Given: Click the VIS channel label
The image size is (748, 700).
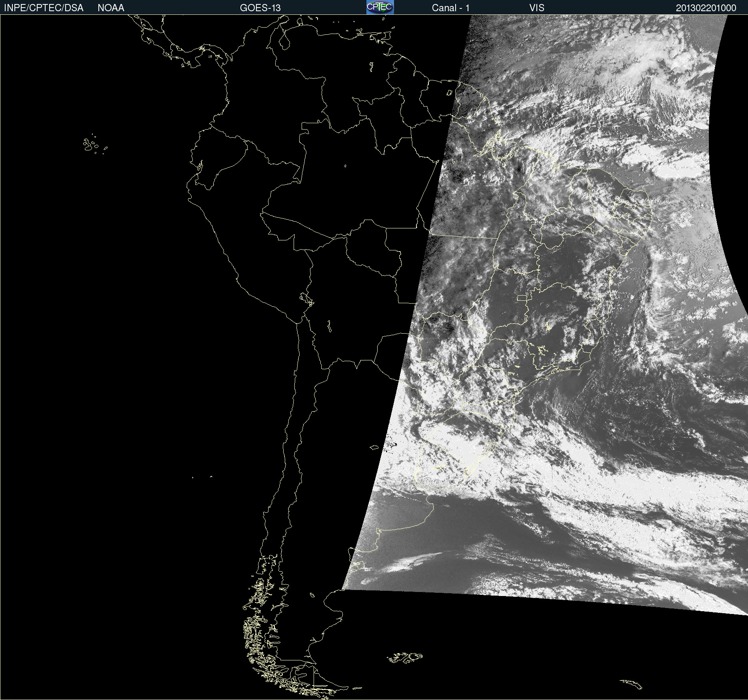Looking at the screenshot, I should click(537, 8).
